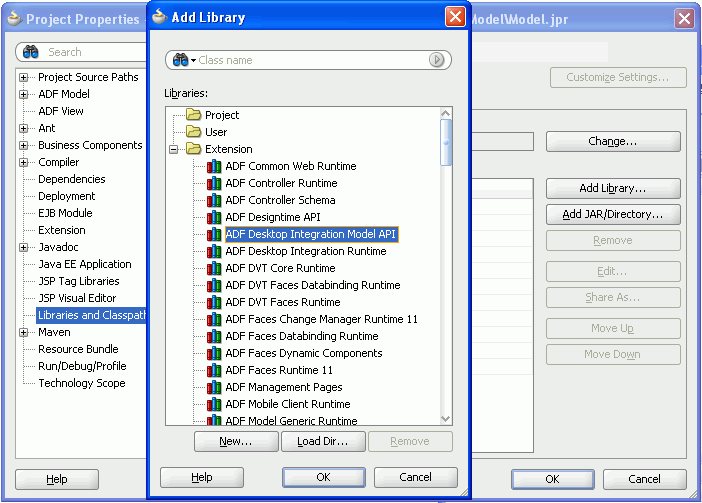The height and width of the screenshot is (503, 702).
Task: Expand the Ant node
Action: (24, 128)
